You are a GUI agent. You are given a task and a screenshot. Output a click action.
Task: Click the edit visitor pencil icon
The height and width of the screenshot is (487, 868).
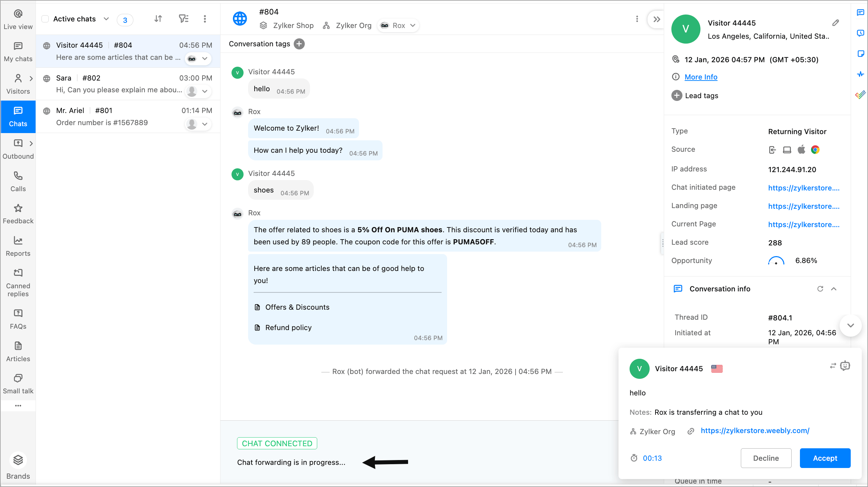click(x=836, y=23)
